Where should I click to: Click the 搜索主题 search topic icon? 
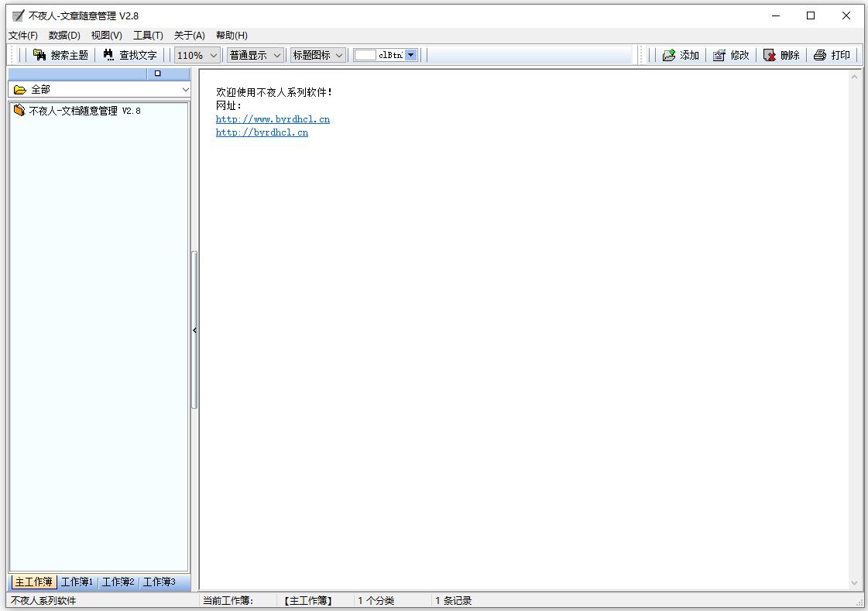[x=39, y=55]
